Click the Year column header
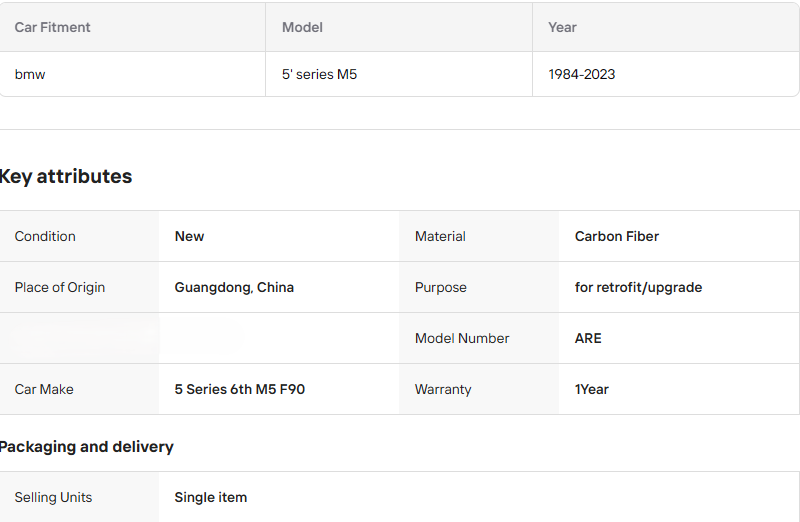Screen dimensions: 800x522 click(562, 27)
